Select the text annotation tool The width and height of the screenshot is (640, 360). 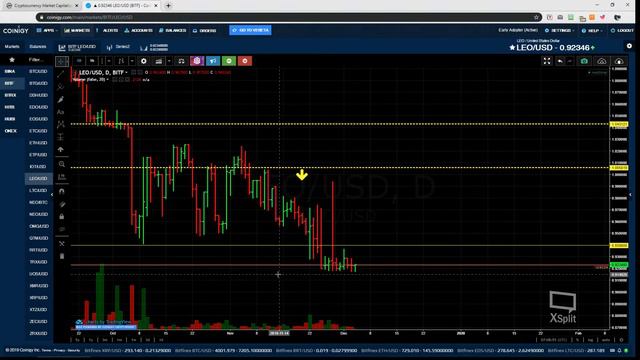click(x=61, y=112)
